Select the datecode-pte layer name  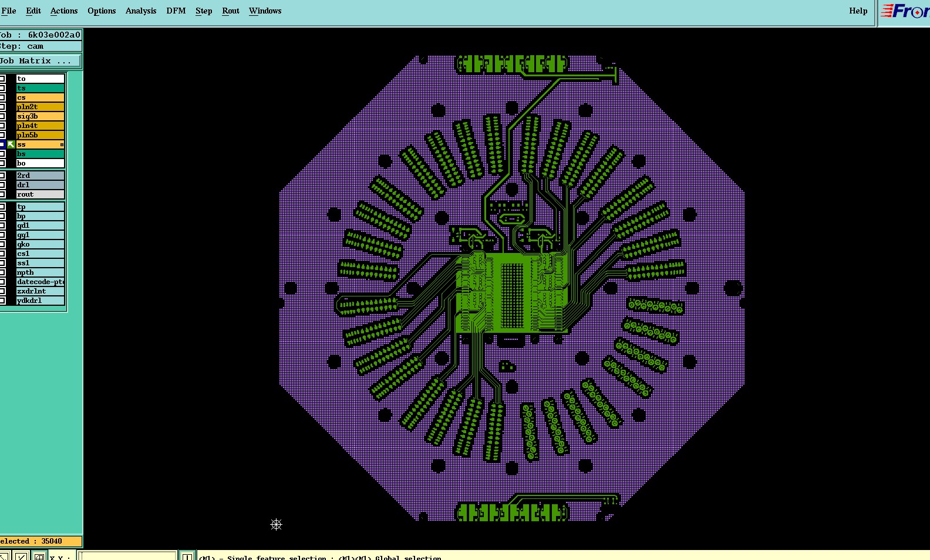pos(41,282)
